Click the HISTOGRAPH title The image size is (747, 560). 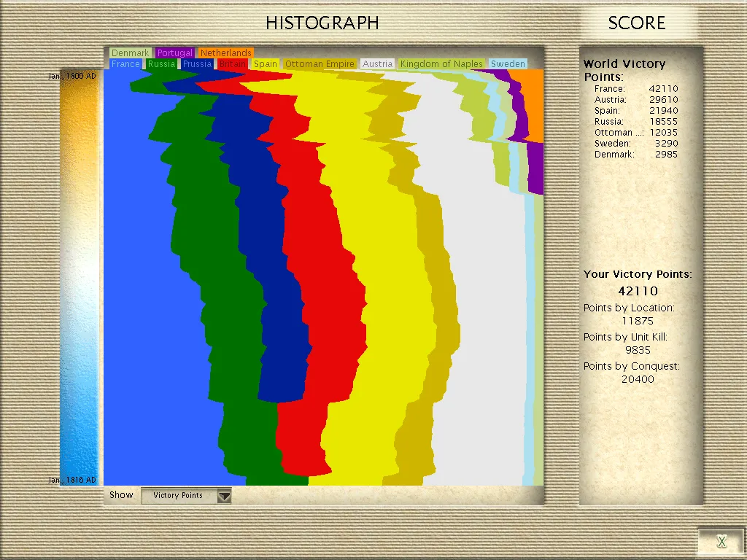tap(322, 23)
